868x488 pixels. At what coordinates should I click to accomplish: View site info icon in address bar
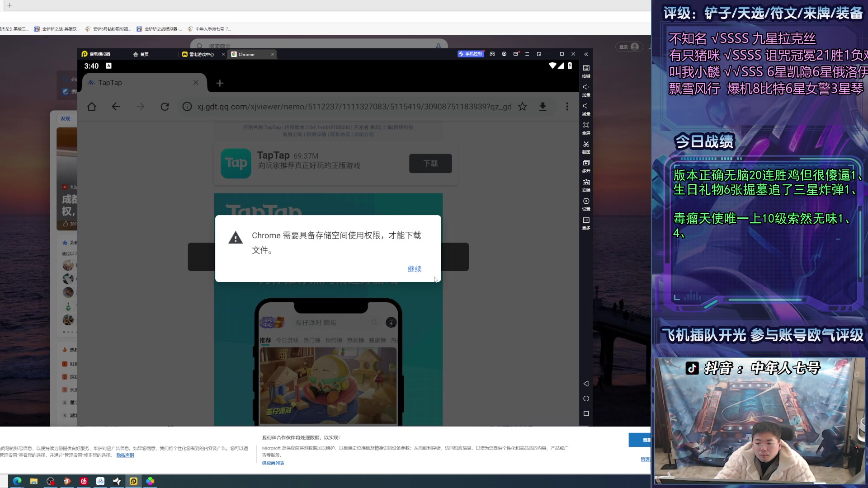[187, 107]
